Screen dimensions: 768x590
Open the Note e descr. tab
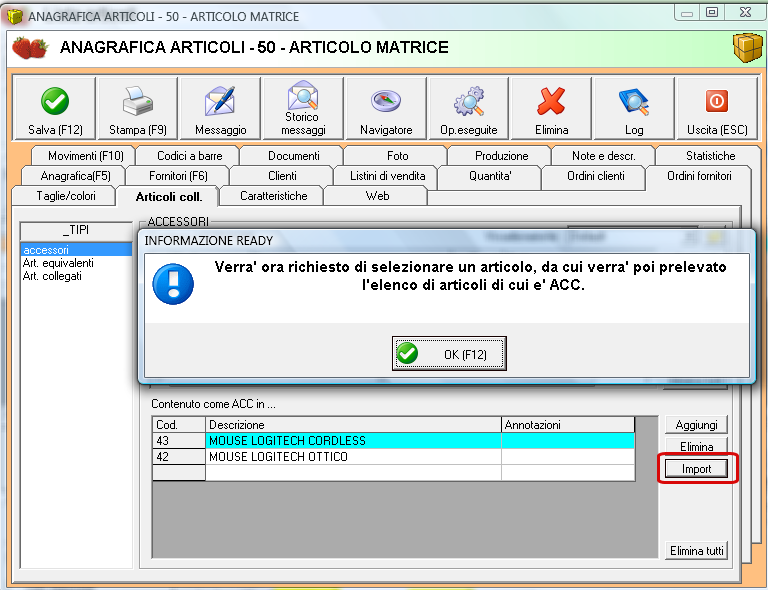(x=603, y=156)
